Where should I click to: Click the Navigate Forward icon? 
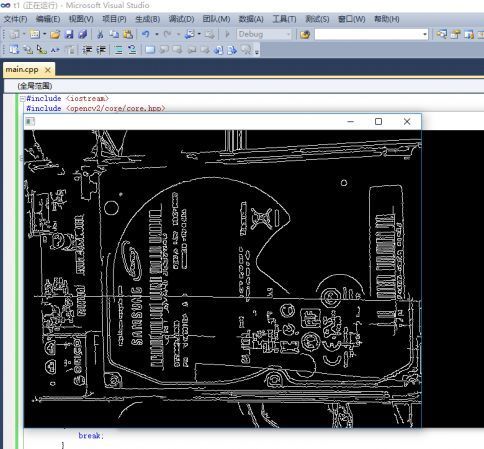point(209,34)
